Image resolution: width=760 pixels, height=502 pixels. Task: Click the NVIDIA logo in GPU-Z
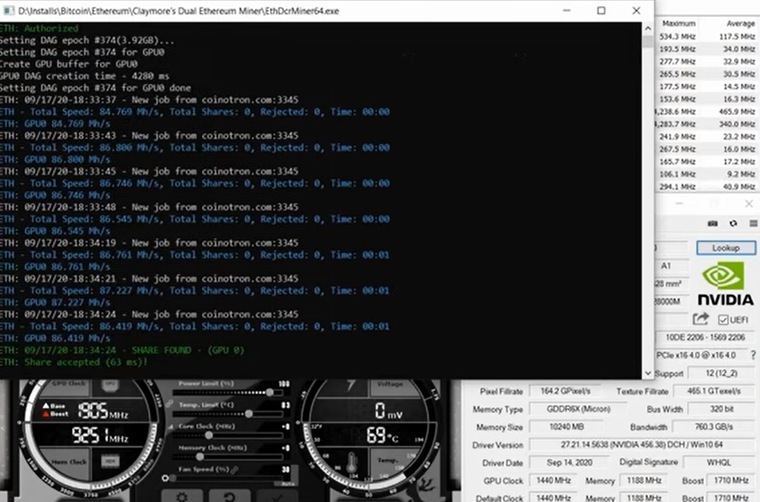(725, 283)
